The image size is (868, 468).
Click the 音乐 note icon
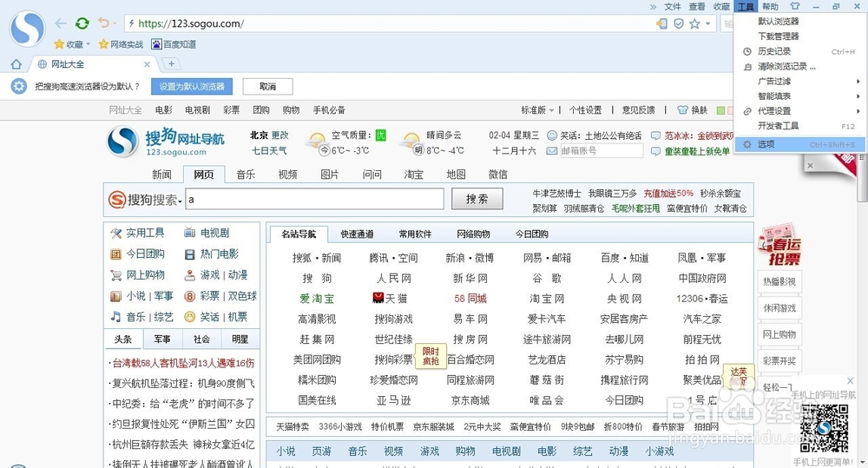coord(115,317)
